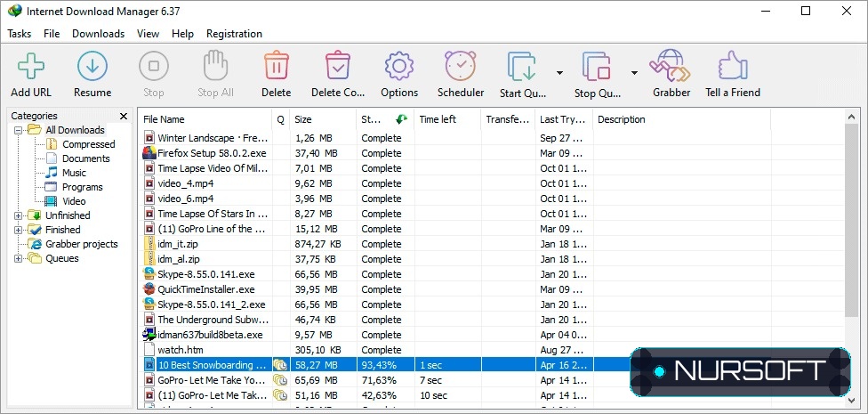The image size is (868, 414).
Task: Click 42,63% status cell
Action: coord(379,395)
